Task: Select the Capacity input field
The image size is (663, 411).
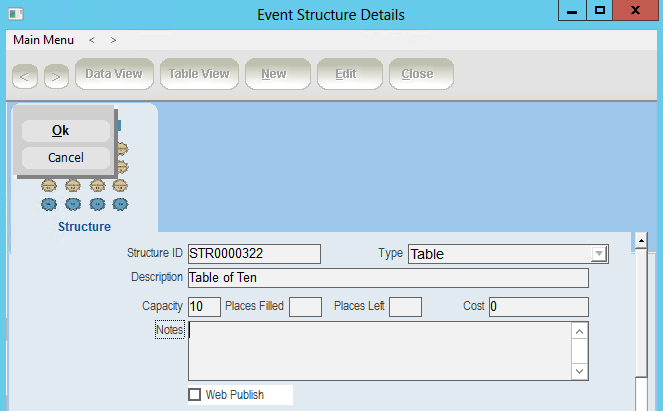Action: [x=204, y=307]
